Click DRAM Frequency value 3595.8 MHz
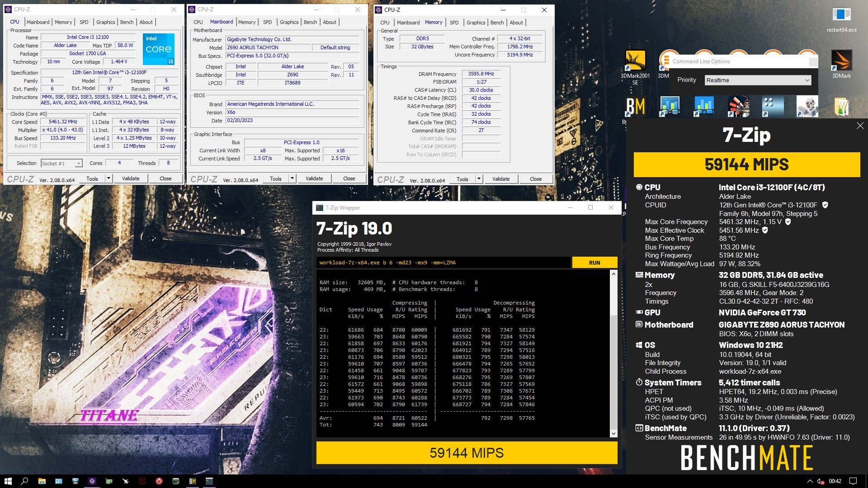 [x=481, y=74]
